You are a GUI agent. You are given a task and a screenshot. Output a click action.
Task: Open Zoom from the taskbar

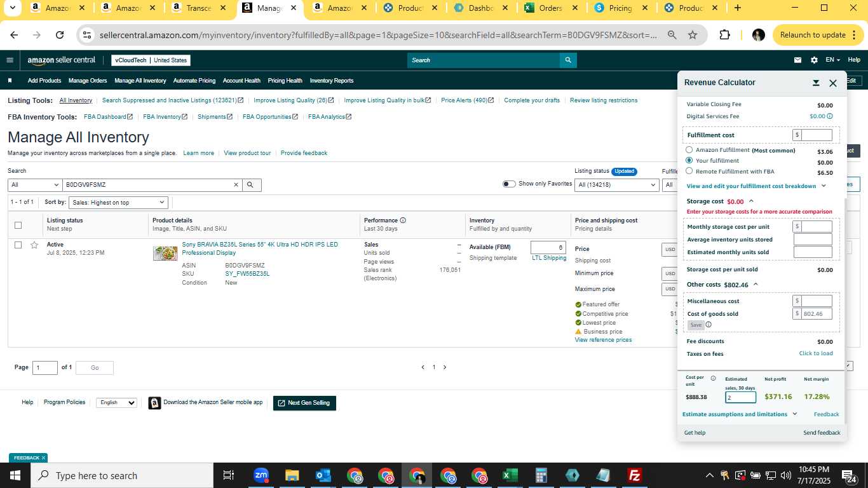point(261,475)
